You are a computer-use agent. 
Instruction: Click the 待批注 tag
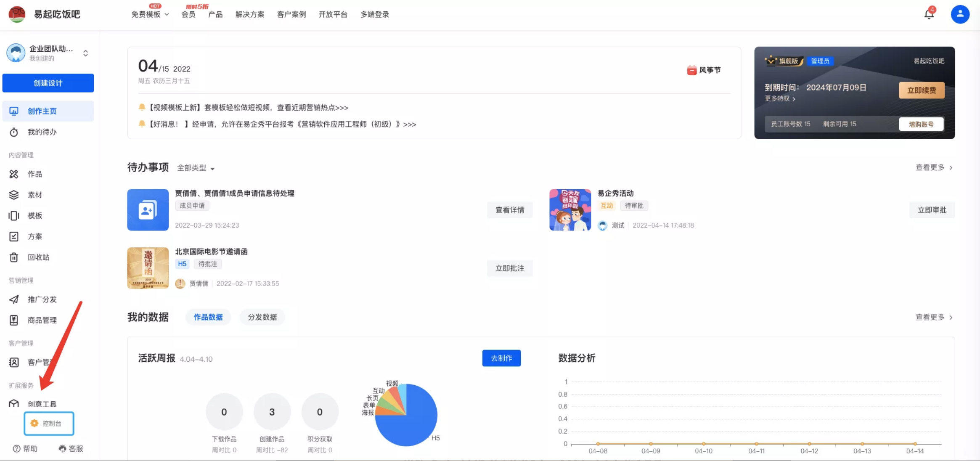point(208,264)
